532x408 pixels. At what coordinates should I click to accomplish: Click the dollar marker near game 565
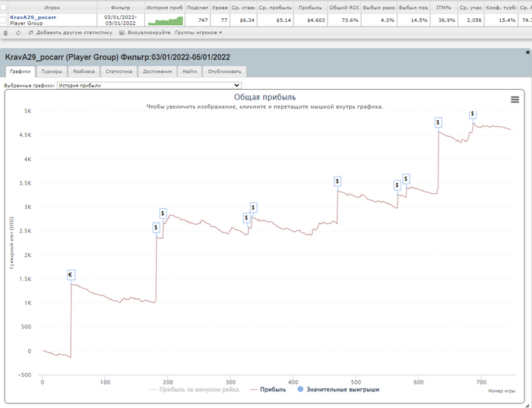(x=397, y=185)
